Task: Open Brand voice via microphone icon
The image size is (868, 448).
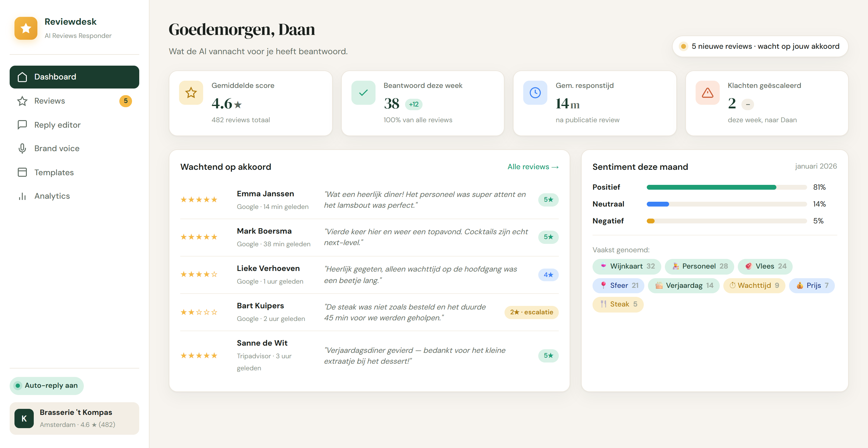Action: pyautogui.click(x=22, y=148)
